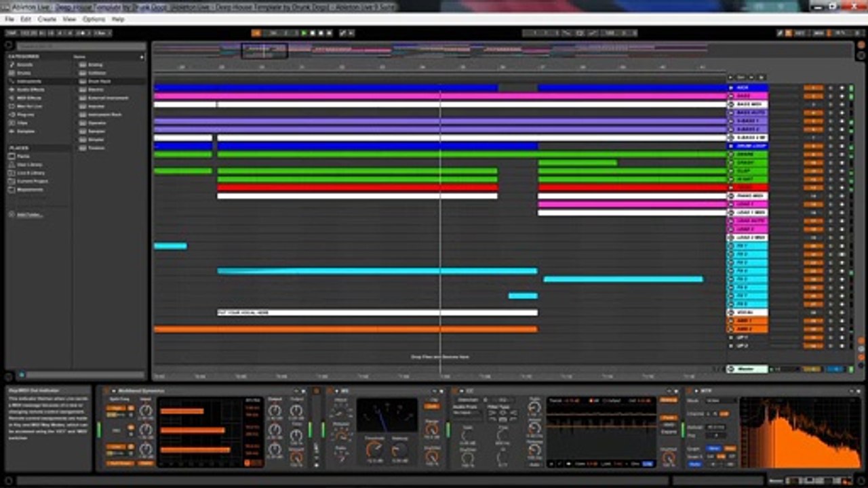Unfold the DRUM LOOP track
868x488 pixels.
(x=731, y=146)
